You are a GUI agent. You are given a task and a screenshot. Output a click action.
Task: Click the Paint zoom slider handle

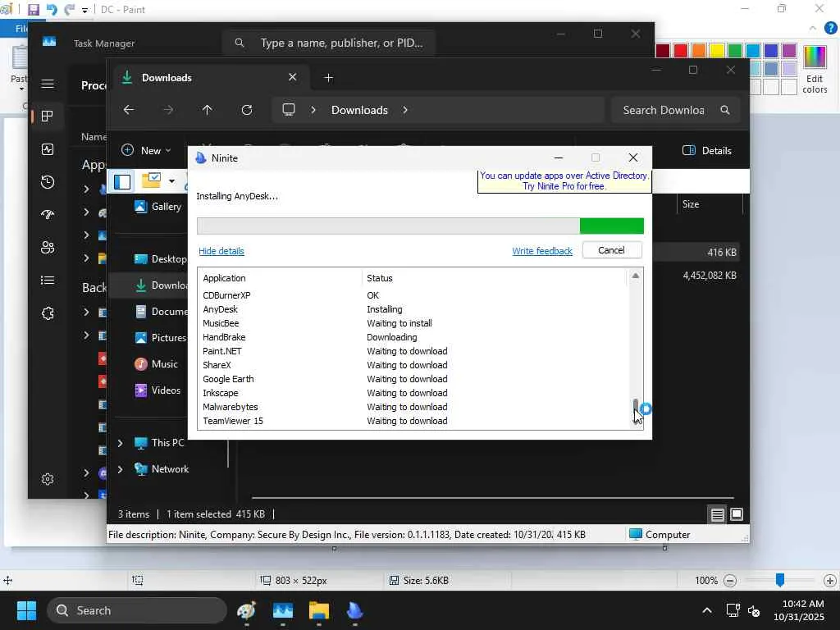pos(780,580)
